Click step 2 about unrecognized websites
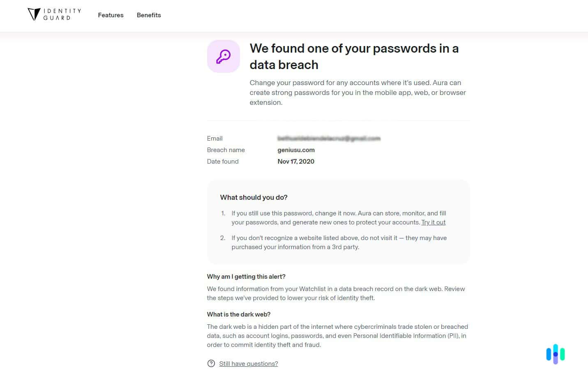The height and width of the screenshot is (379, 588). tap(339, 242)
